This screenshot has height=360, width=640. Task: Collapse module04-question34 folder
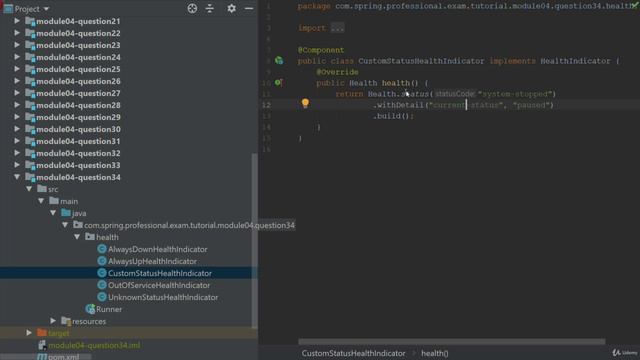pyautogui.click(x=17, y=177)
